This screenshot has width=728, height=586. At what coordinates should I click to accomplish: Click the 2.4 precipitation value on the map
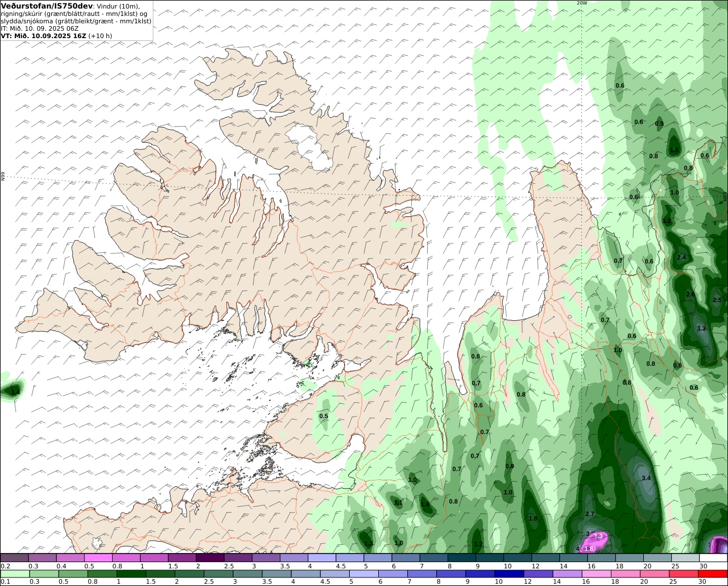click(x=682, y=257)
